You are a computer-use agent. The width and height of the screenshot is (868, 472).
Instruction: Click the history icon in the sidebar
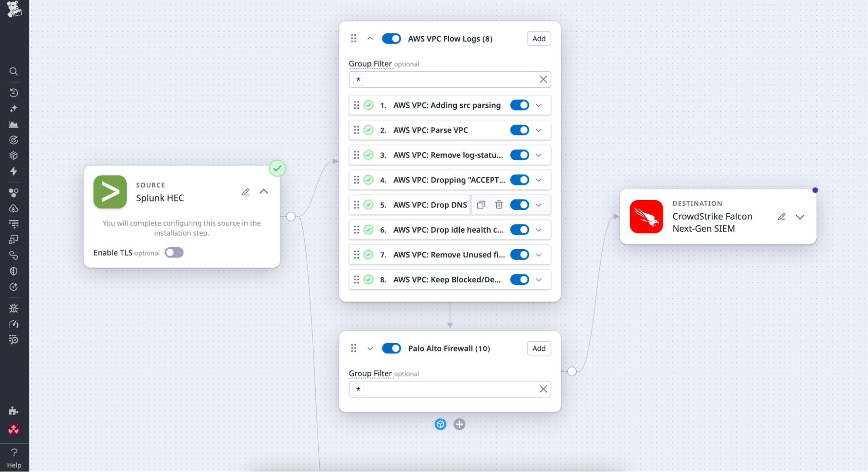click(x=13, y=92)
